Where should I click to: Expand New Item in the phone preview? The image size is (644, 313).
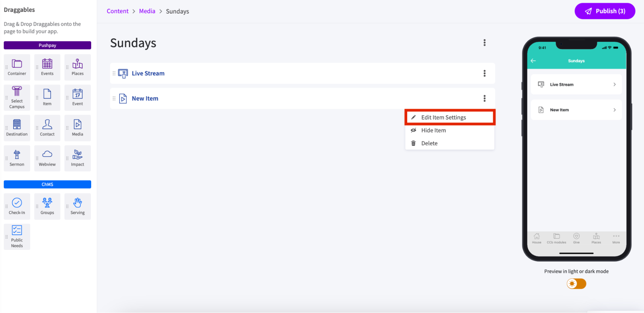coord(576,109)
